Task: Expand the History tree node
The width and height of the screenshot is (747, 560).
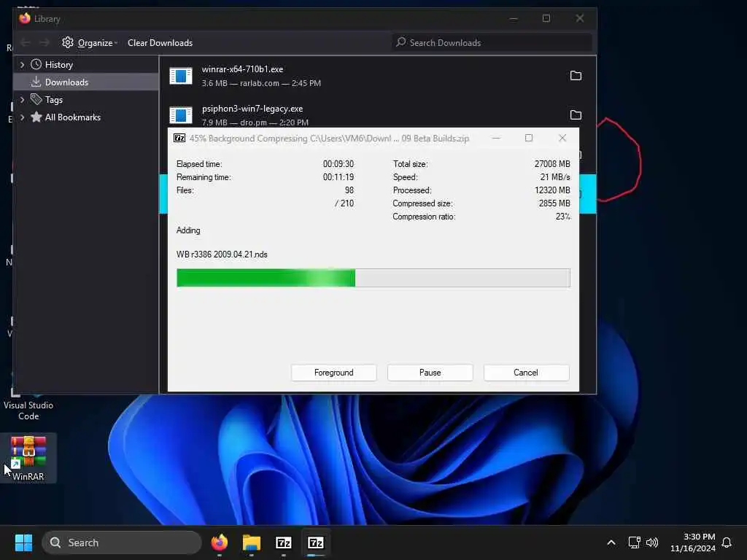Action: (x=22, y=64)
